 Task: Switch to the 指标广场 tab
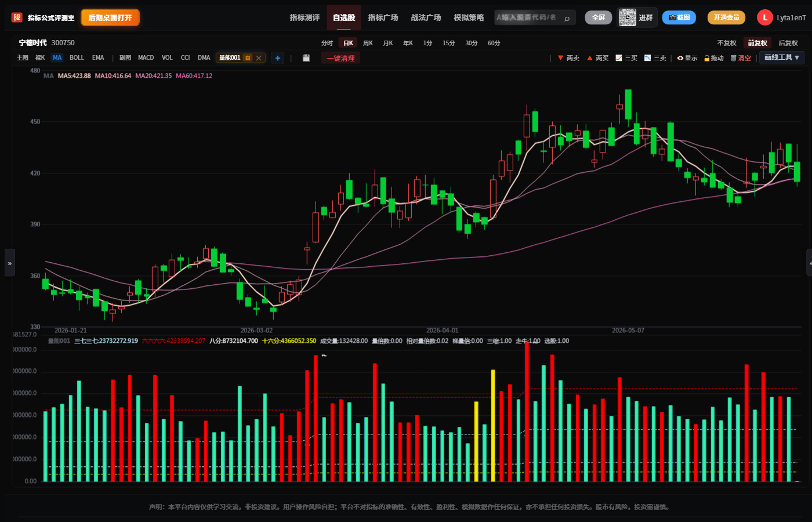(x=383, y=17)
